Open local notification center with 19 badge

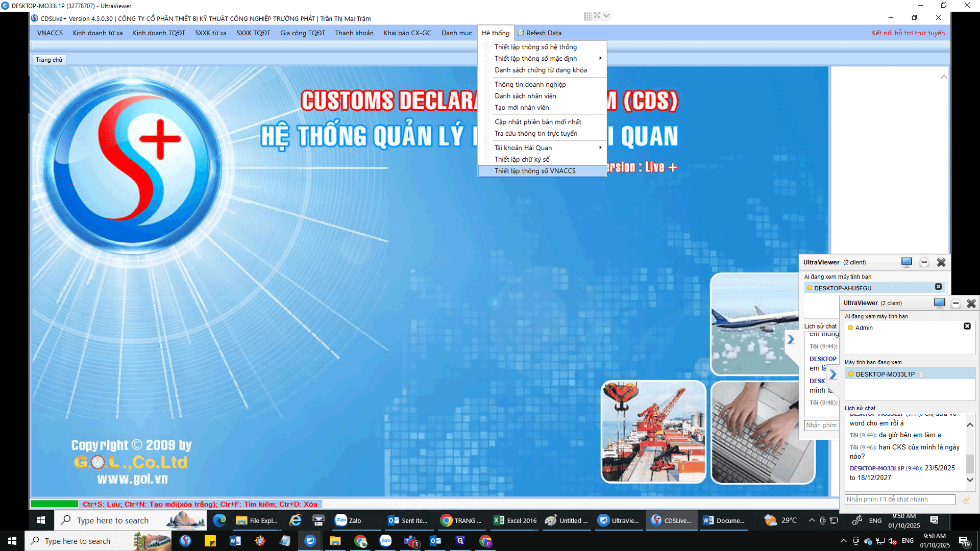(x=964, y=541)
